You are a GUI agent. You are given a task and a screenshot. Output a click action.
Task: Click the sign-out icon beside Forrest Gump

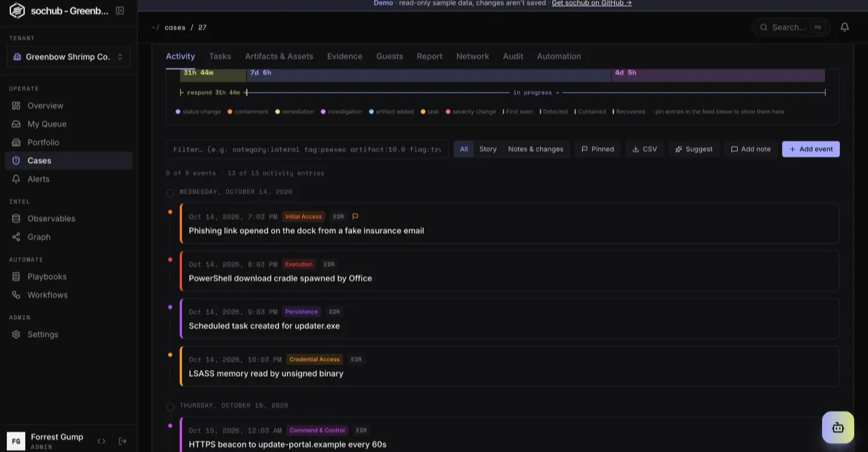click(122, 441)
